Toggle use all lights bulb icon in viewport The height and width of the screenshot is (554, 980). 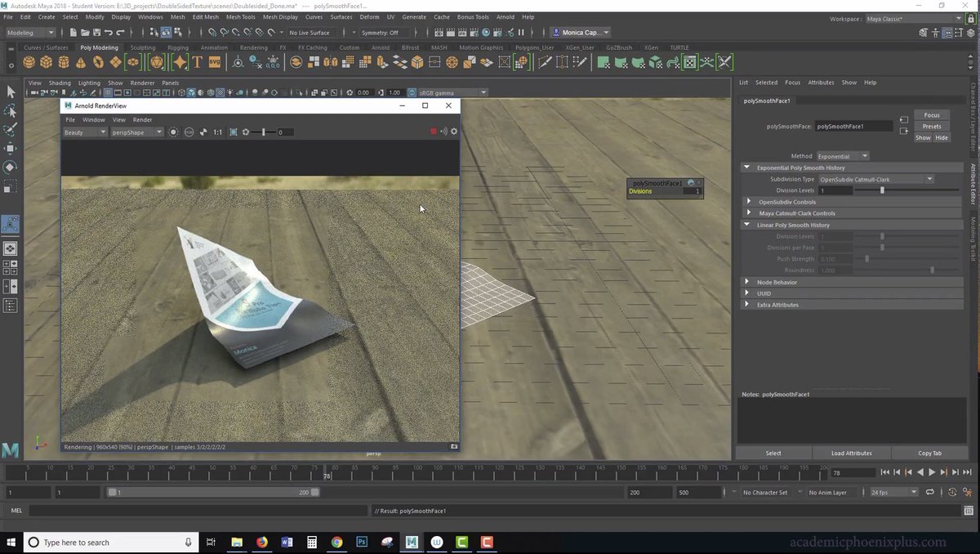click(x=230, y=92)
